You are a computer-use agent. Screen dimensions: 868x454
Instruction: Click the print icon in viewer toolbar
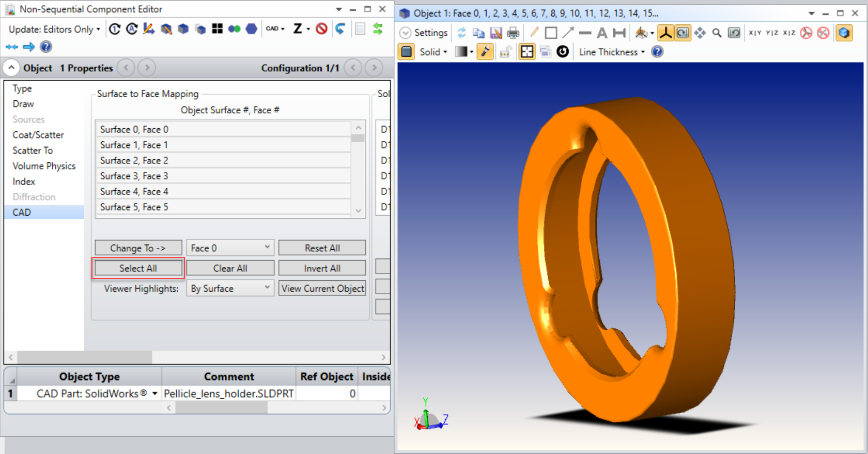(x=513, y=33)
